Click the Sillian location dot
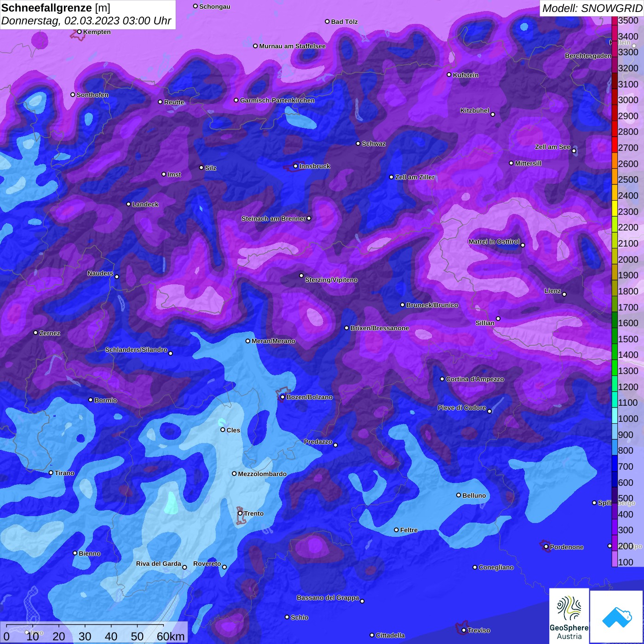644x644 pixels. point(498,318)
